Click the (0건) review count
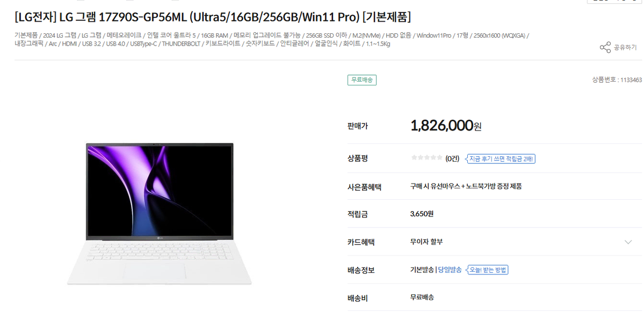 coord(452,158)
